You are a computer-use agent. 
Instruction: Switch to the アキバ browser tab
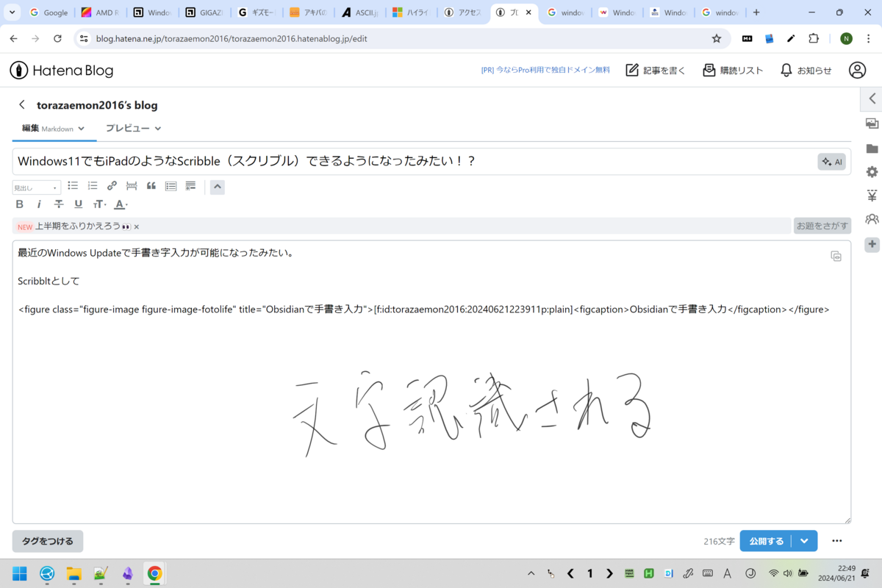[309, 12]
